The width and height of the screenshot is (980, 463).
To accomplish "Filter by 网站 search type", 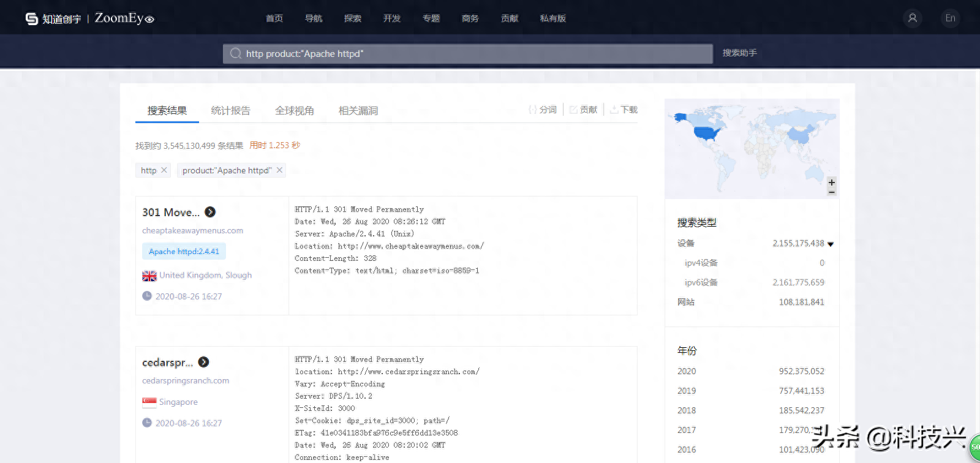I will click(x=686, y=303).
